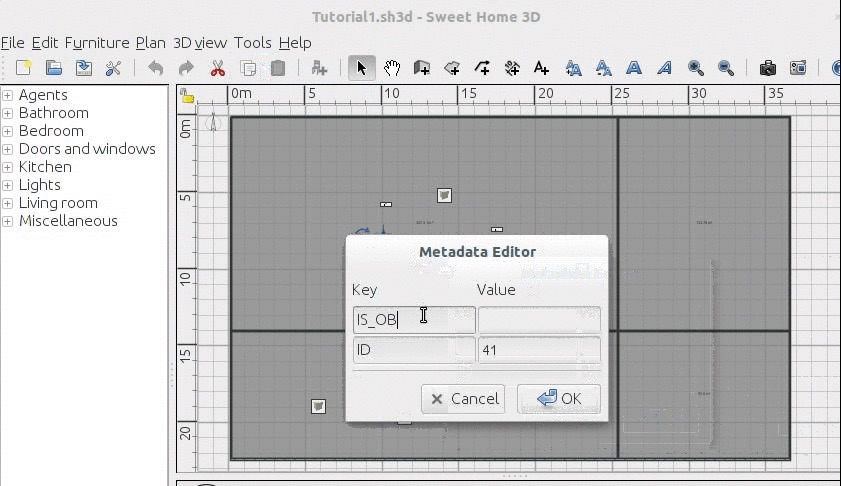Focus the value field containing 41
Screen dimensions: 841x486
click(539, 350)
